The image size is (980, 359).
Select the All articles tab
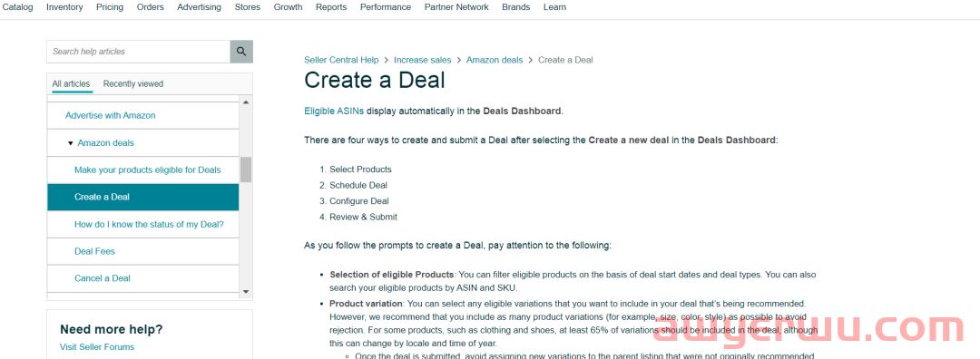[x=71, y=83]
